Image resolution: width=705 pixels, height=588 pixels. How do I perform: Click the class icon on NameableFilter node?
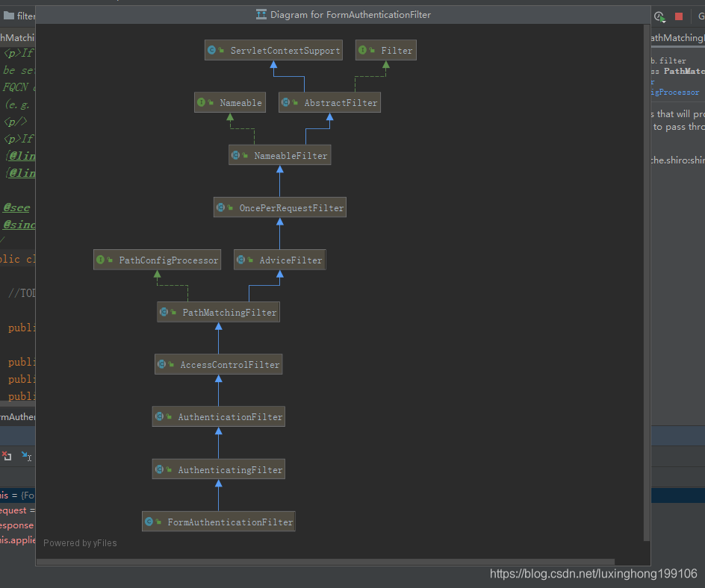236,155
